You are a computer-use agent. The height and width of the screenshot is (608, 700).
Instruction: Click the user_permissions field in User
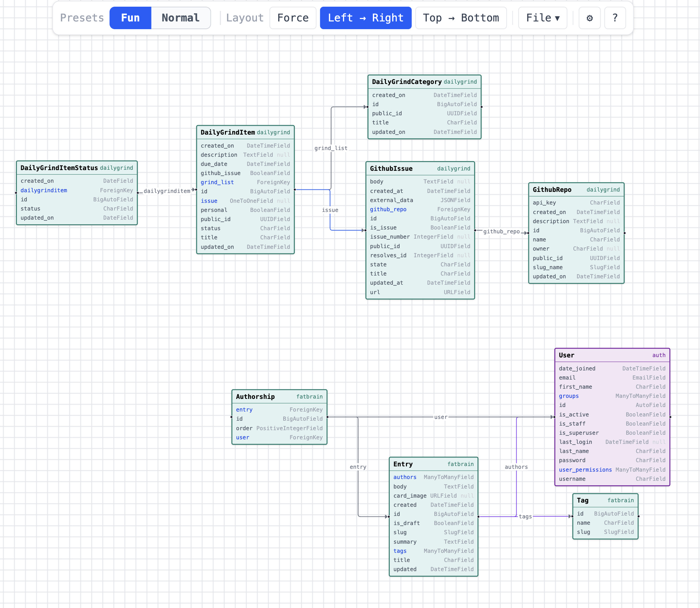coord(585,470)
